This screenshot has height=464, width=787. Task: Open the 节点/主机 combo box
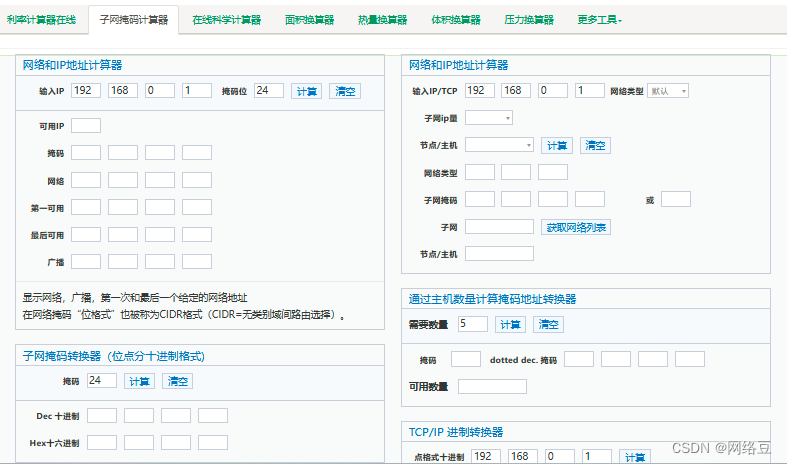[499, 145]
